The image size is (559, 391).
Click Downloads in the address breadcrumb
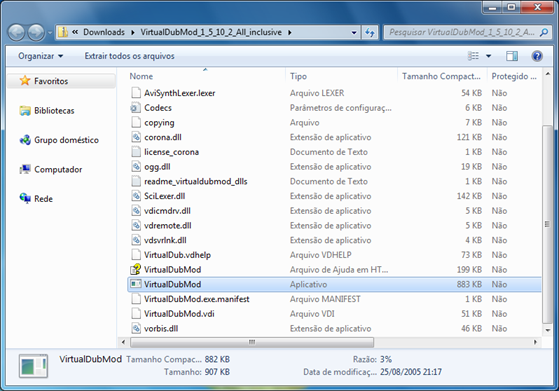click(x=104, y=32)
